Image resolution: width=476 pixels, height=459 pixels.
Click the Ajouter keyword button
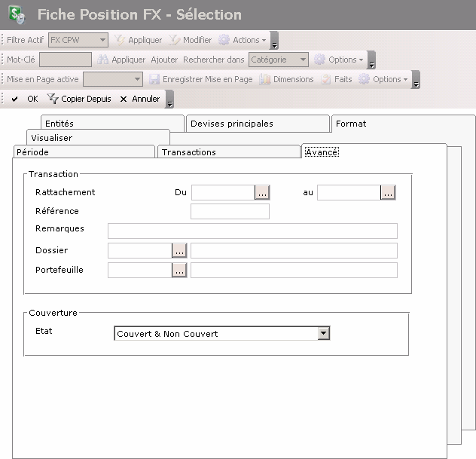[x=164, y=60]
